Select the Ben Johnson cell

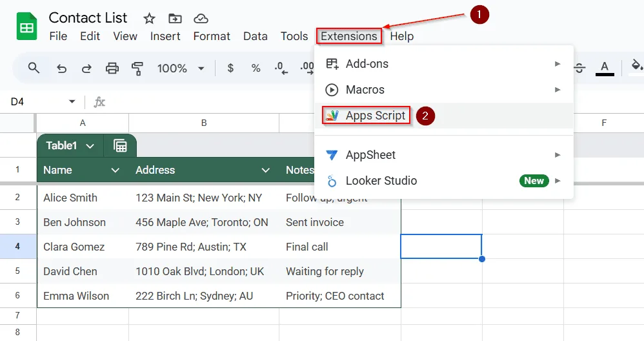pos(83,222)
